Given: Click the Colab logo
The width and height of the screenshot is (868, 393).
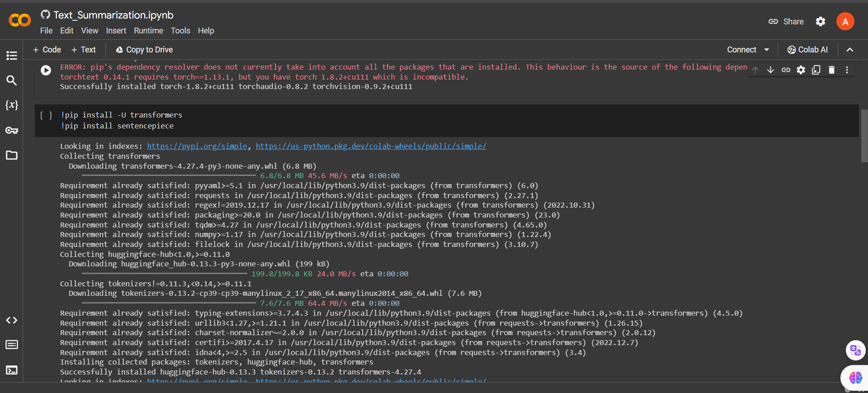Looking at the screenshot, I should click(x=20, y=20).
